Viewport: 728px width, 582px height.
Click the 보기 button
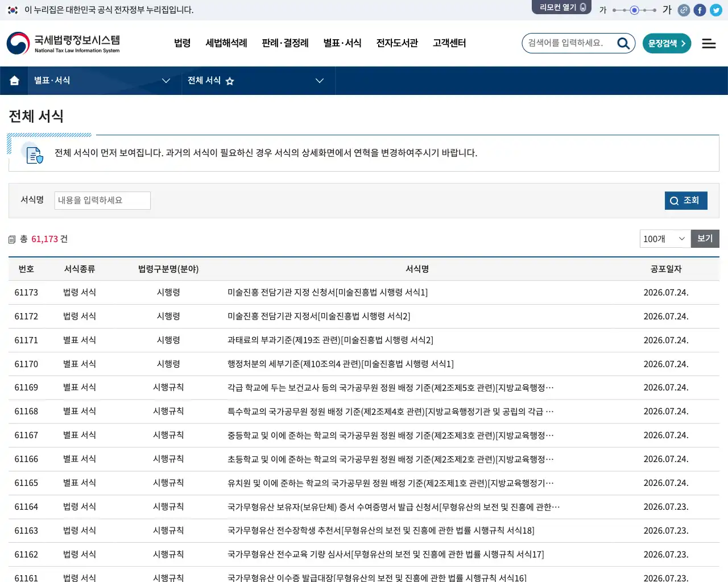705,239
